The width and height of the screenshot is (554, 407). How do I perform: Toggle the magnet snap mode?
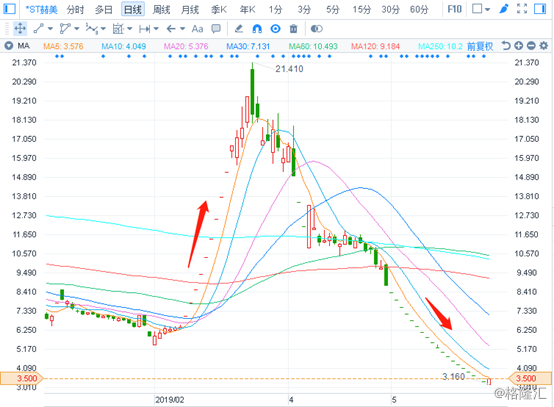pos(257,29)
